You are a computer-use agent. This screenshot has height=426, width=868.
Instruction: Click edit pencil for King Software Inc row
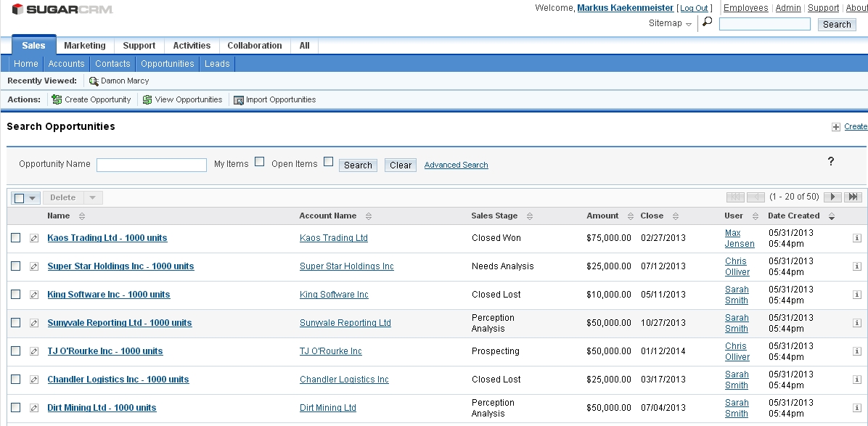(x=34, y=295)
